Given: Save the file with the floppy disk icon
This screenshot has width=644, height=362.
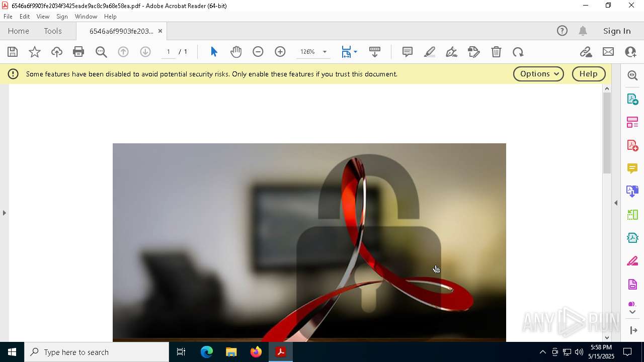Looking at the screenshot, I should (x=13, y=52).
